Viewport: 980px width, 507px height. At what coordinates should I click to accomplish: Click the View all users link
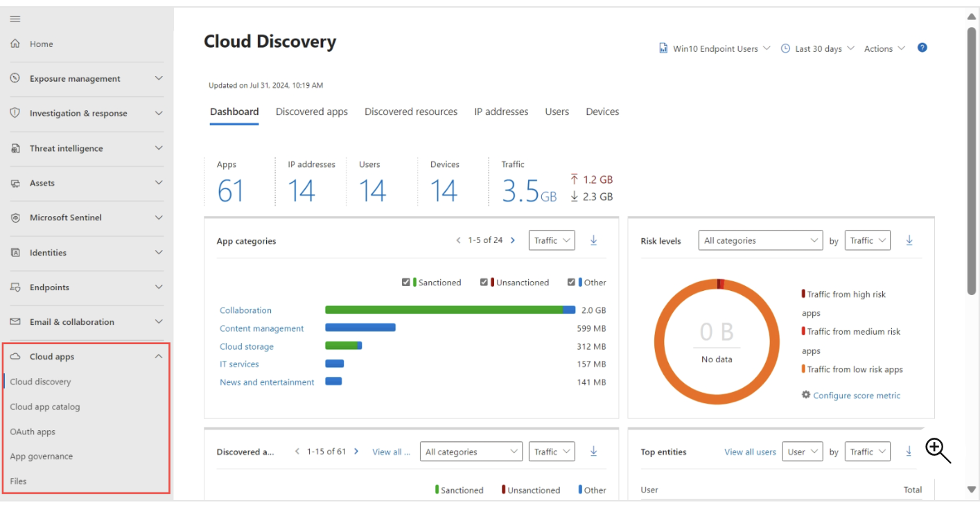pos(750,452)
